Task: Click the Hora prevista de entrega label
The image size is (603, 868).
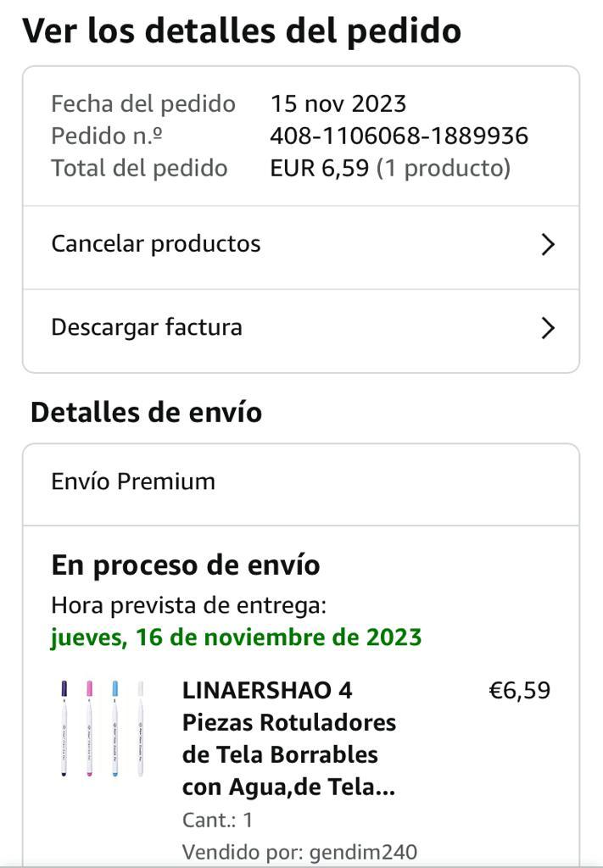Action: coord(188,605)
